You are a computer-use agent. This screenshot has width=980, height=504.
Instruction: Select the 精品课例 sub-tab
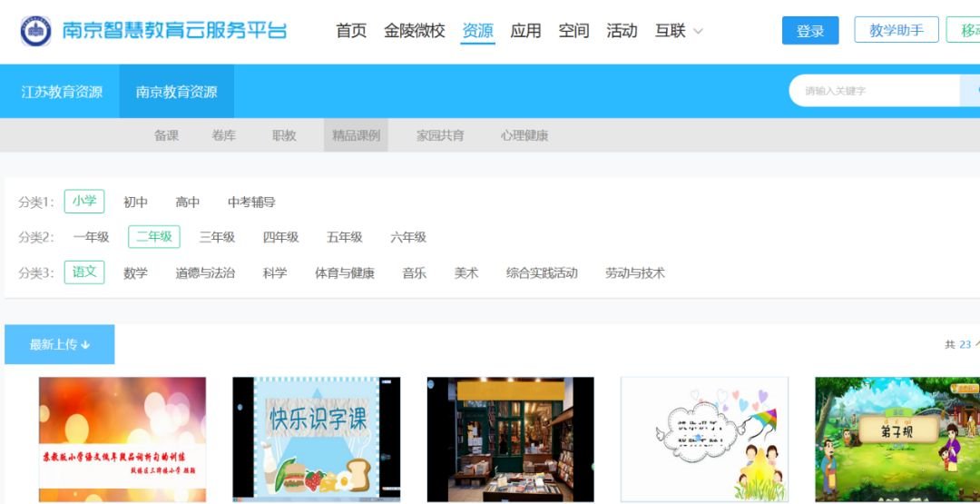(x=356, y=135)
